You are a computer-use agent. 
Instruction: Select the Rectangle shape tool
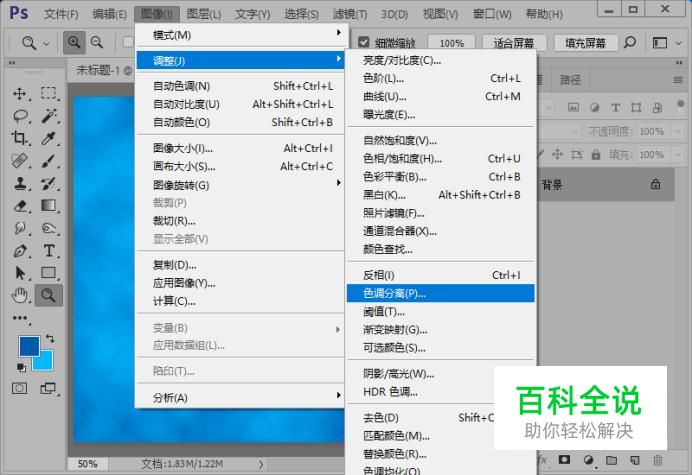[x=49, y=273]
